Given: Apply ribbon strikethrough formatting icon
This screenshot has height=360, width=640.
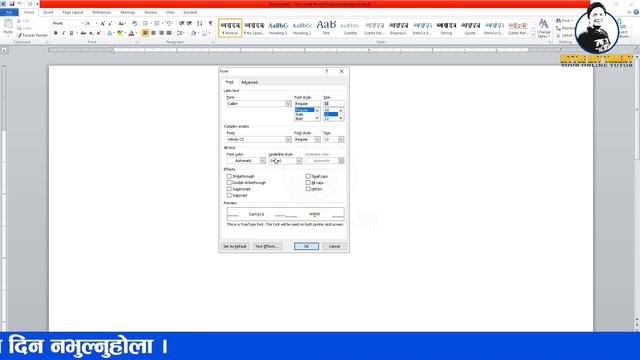Looking at the screenshot, I should 83,33.
